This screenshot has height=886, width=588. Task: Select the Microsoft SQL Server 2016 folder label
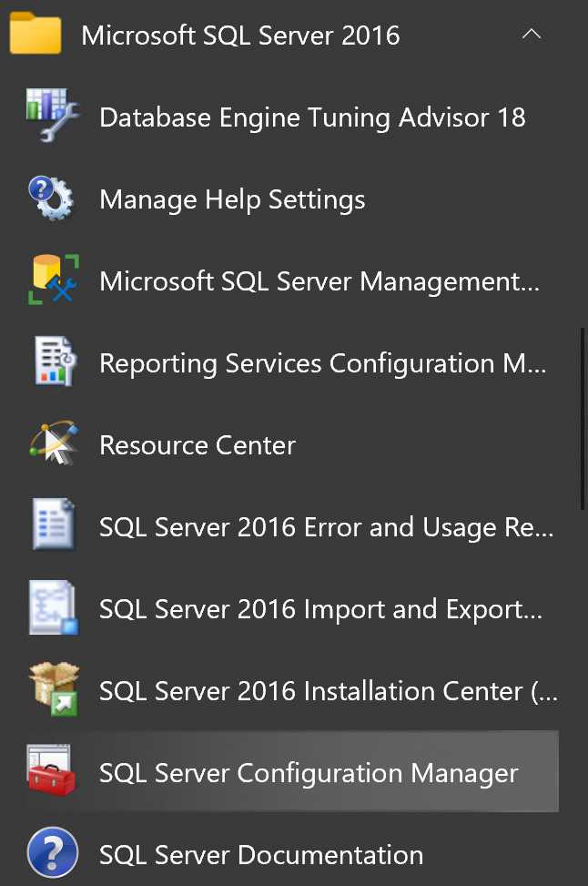[240, 36]
